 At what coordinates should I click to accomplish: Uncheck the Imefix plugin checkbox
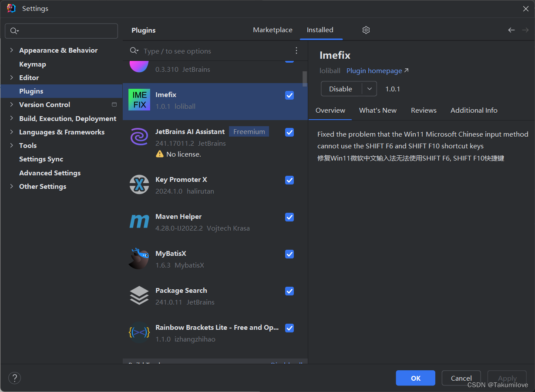click(x=289, y=95)
